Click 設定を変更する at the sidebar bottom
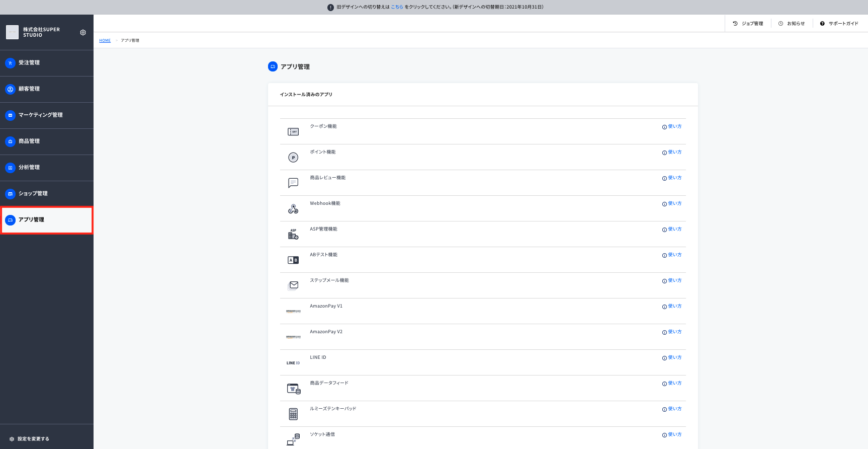Image resolution: width=868 pixels, height=449 pixels. [x=29, y=439]
